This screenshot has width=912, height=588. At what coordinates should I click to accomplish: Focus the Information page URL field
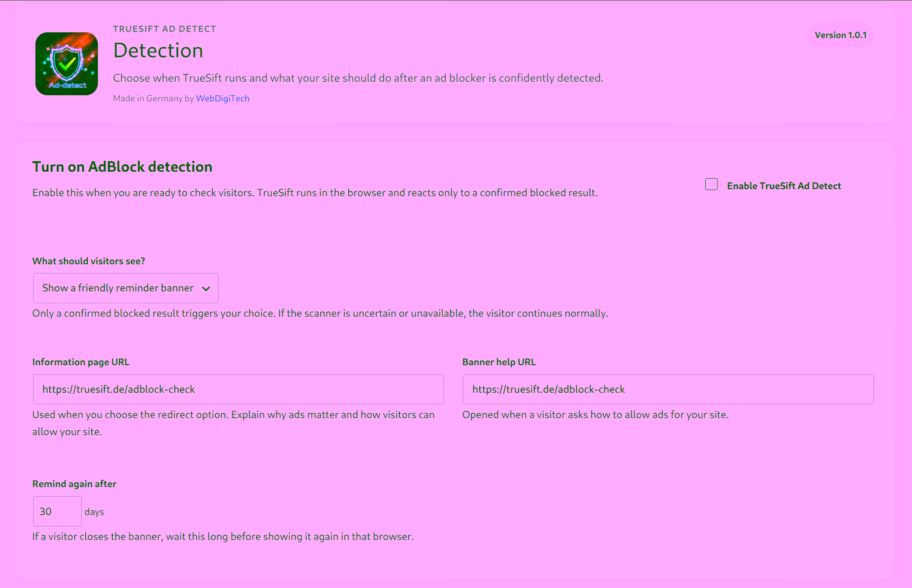coord(239,389)
